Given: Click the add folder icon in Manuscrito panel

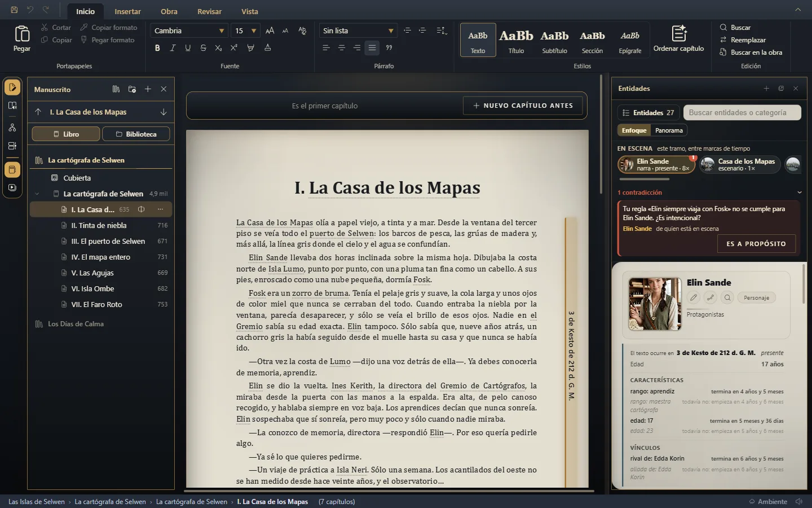Looking at the screenshot, I should 132,89.
